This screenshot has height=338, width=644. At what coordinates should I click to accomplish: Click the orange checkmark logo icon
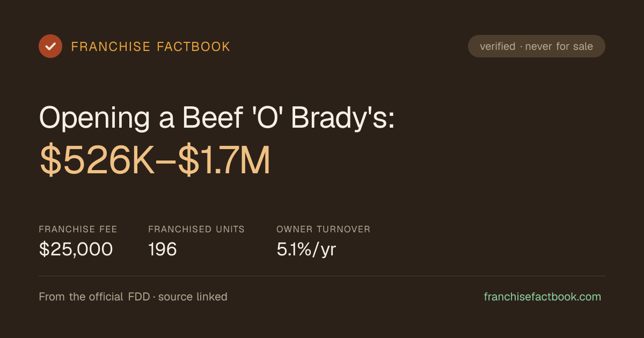[x=50, y=46]
